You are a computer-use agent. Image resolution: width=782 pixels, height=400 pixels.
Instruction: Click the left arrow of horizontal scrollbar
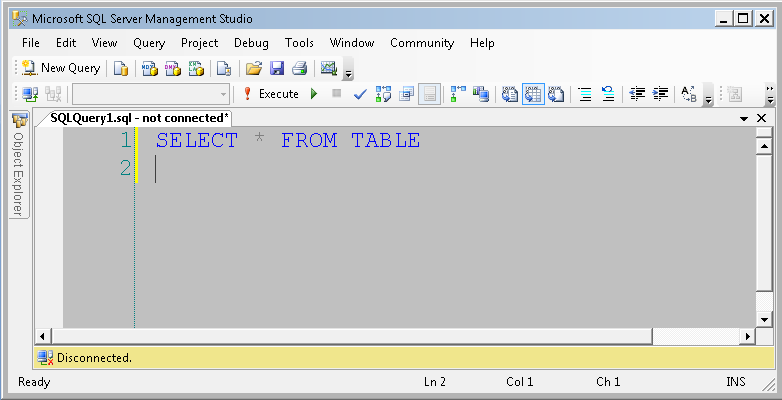(43, 337)
